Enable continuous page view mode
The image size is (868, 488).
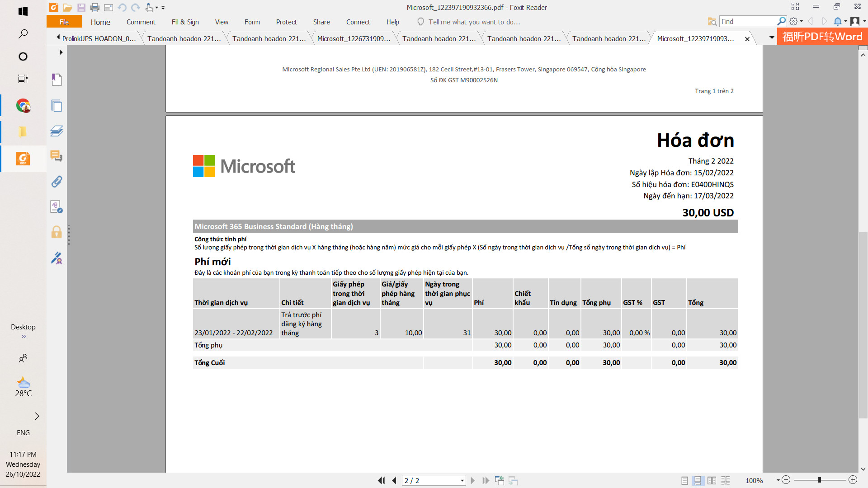click(x=698, y=480)
